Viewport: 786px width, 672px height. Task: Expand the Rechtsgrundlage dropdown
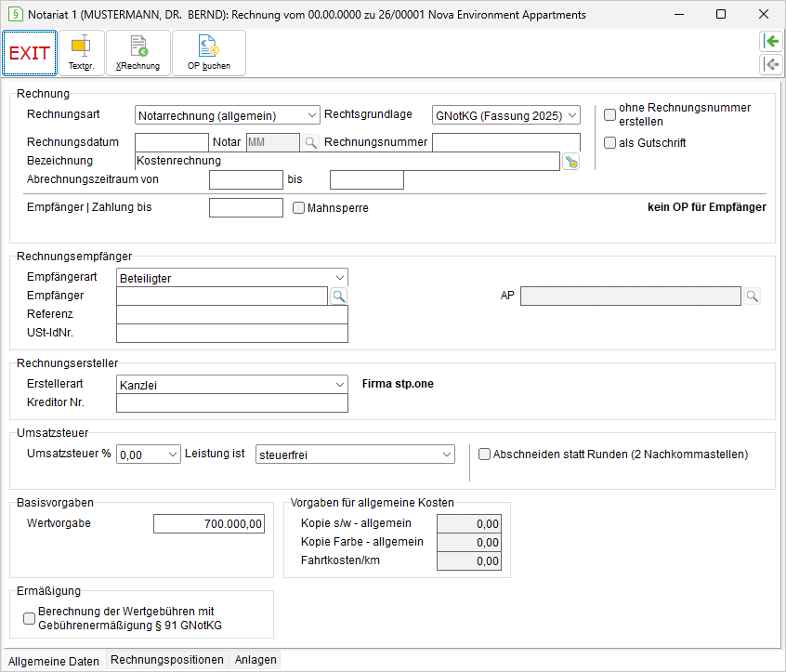(505, 116)
